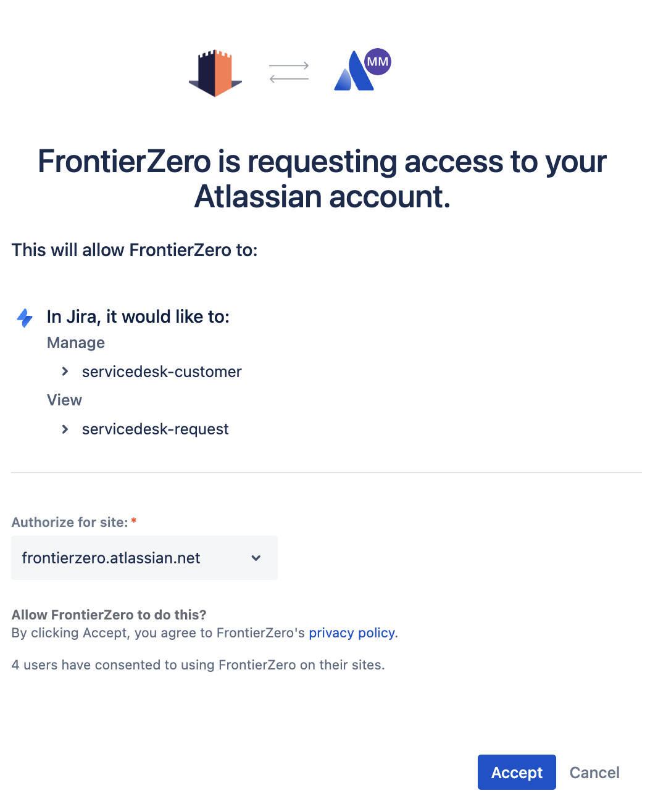This screenshot has height=812, width=658.
Task: Click the Cancel button
Action: coord(594,773)
